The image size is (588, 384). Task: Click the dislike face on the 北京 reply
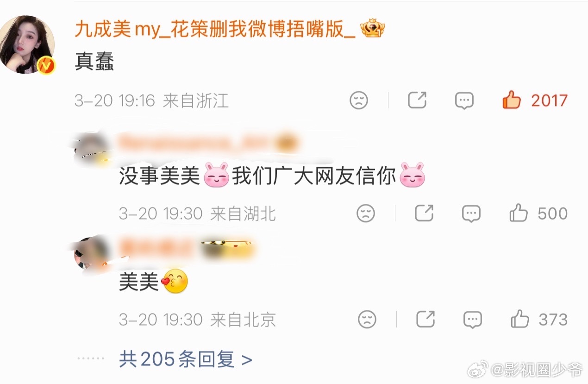[x=367, y=319]
